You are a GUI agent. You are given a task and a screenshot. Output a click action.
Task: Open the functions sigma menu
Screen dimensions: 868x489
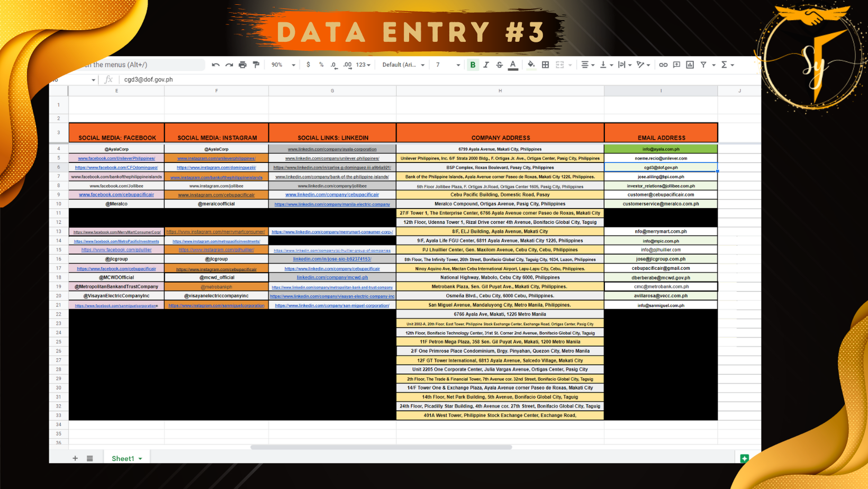[x=727, y=65]
